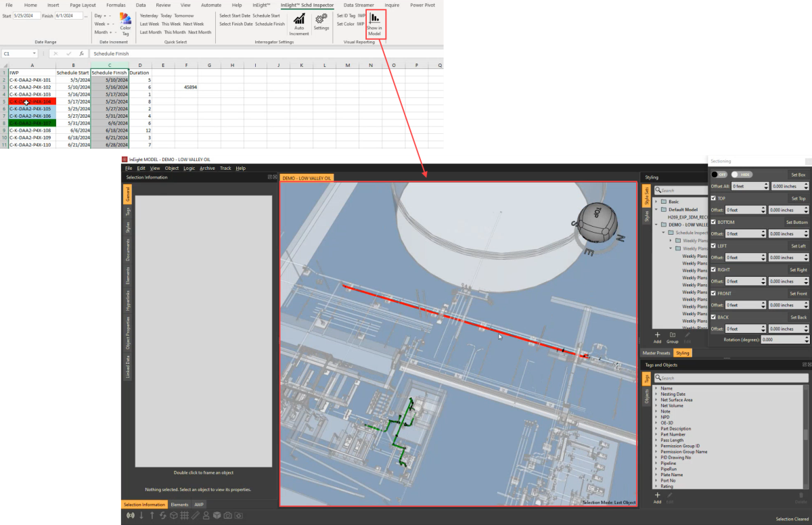Click the Color Tag icon

[x=125, y=19]
